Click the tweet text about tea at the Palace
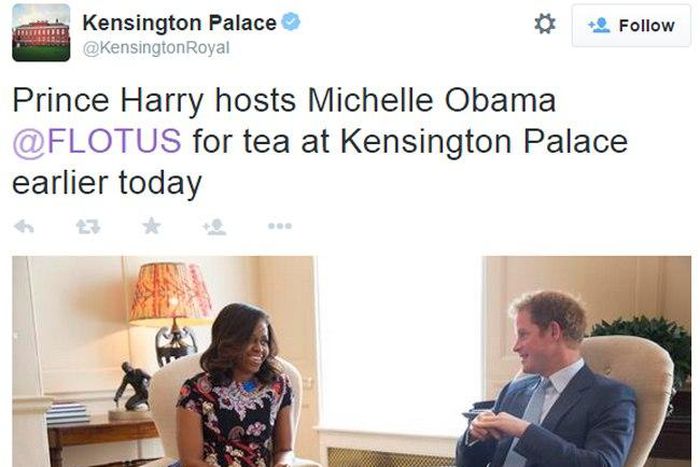 tap(320, 142)
